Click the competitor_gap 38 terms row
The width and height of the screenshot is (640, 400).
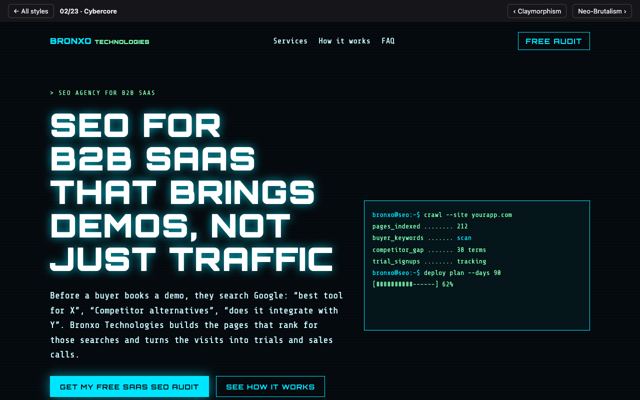pyautogui.click(x=429, y=249)
